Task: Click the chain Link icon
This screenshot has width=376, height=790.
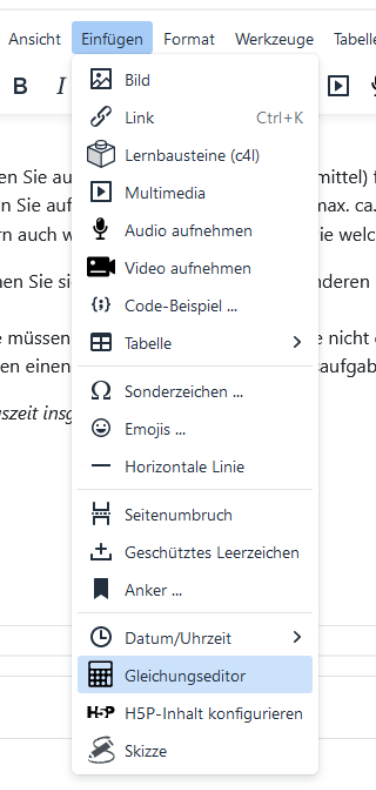Action: coord(101,117)
